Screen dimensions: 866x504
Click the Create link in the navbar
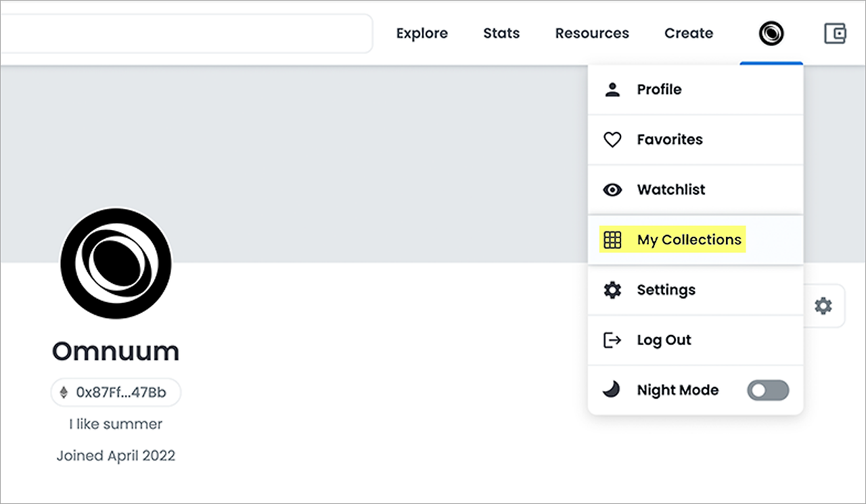(x=689, y=33)
